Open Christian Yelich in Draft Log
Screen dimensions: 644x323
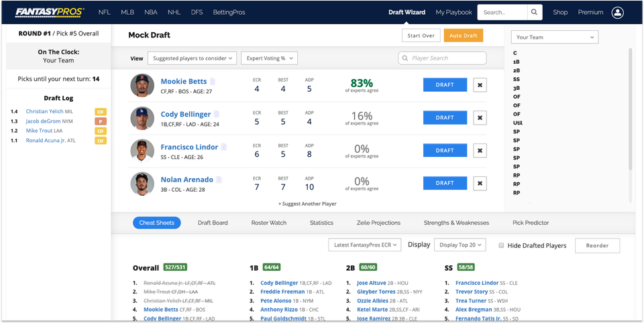45,111
